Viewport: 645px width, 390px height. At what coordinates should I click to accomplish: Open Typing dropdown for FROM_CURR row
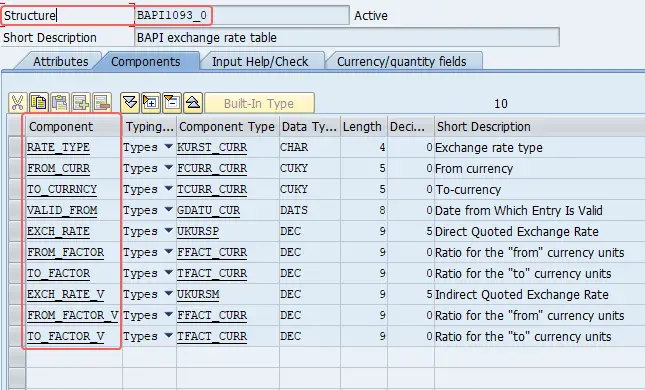(168, 167)
